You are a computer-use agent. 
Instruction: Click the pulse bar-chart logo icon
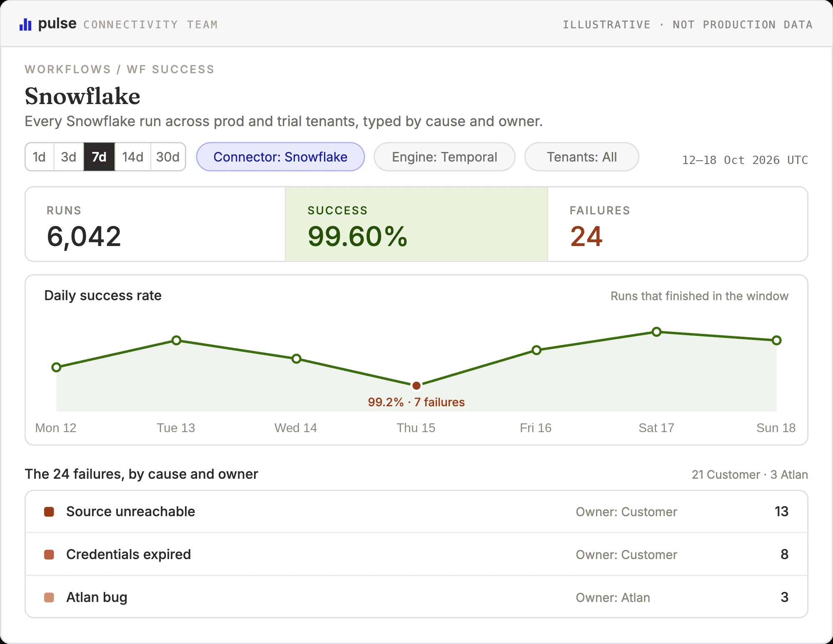click(25, 25)
